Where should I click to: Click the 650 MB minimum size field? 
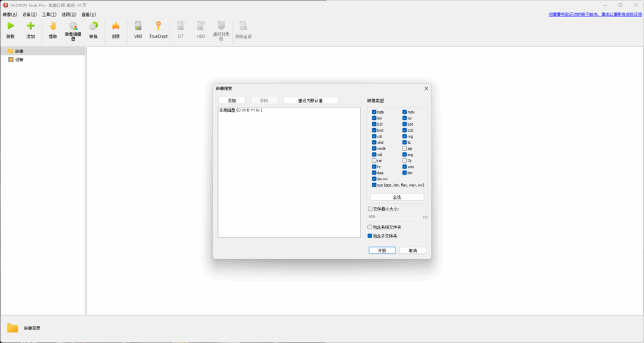[x=394, y=217]
